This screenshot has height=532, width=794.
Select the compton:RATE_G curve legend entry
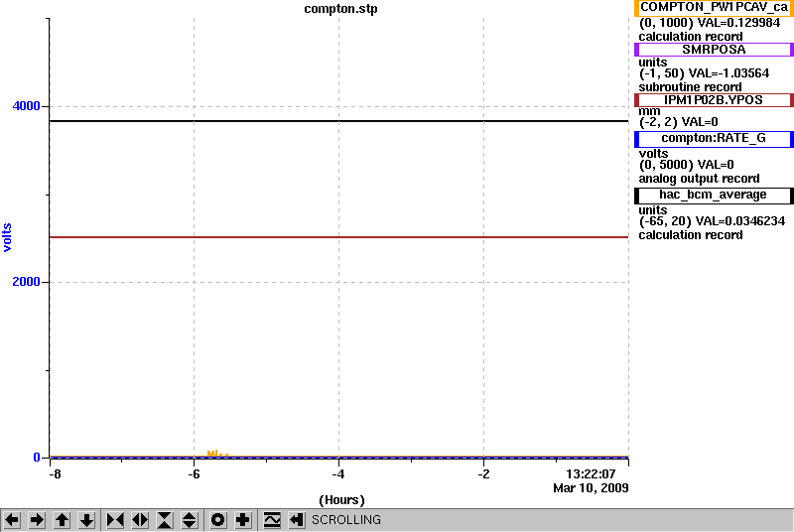[714, 139]
